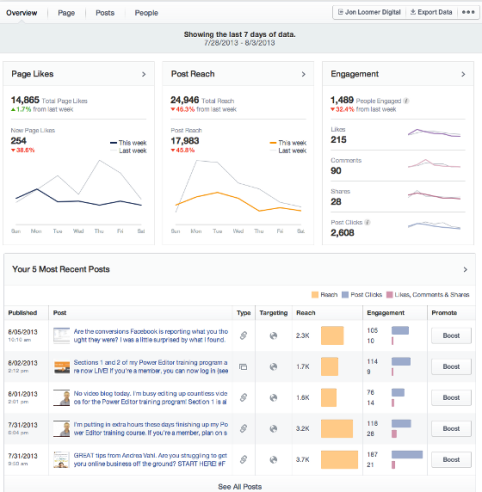Click Export Data button
The image size is (482, 492).
point(431,12)
